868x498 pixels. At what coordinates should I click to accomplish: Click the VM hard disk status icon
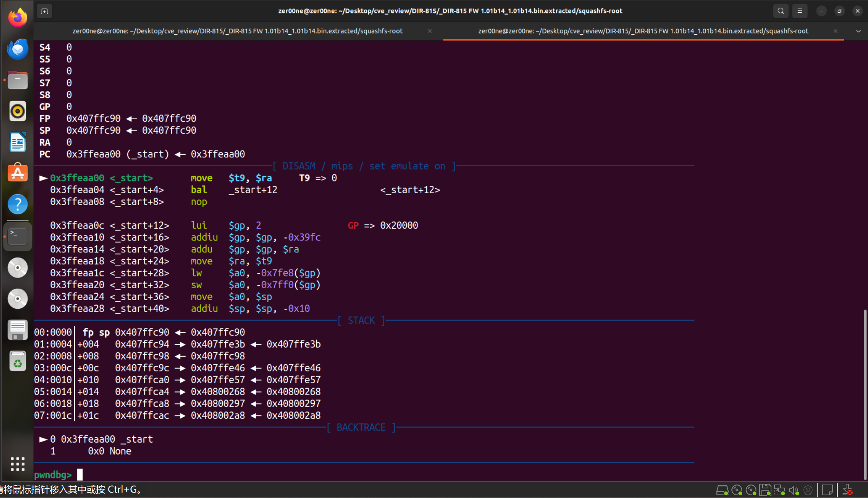(x=722, y=490)
